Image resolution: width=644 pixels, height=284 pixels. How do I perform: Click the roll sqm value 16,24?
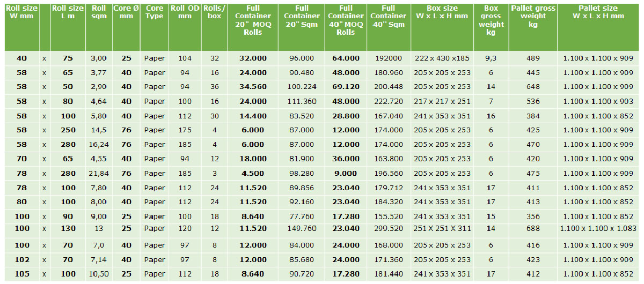click(x=99, y=144)
